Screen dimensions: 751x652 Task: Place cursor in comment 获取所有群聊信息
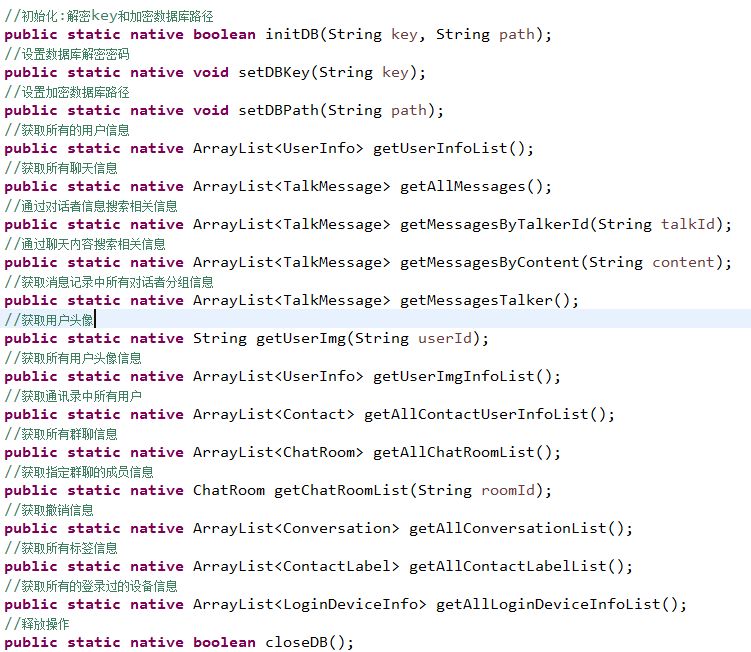61,434
